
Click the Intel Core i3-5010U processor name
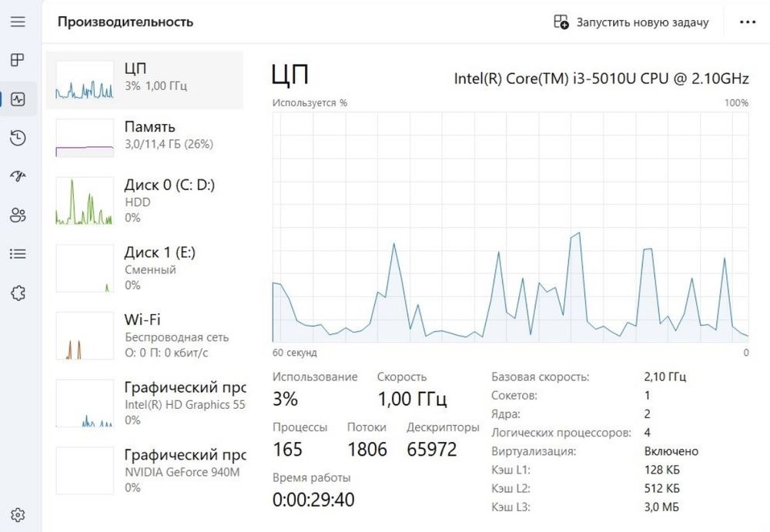pyautogui.click(x=601, y=79)
